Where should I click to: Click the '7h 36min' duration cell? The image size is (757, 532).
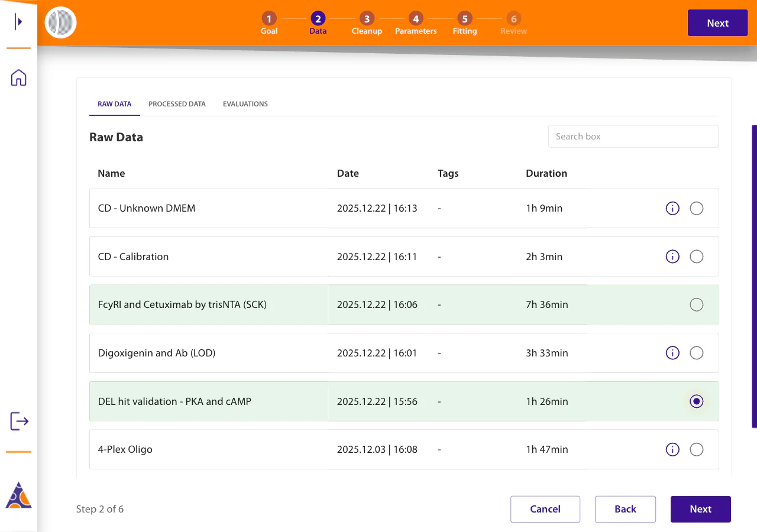click(x=547, y=304)
